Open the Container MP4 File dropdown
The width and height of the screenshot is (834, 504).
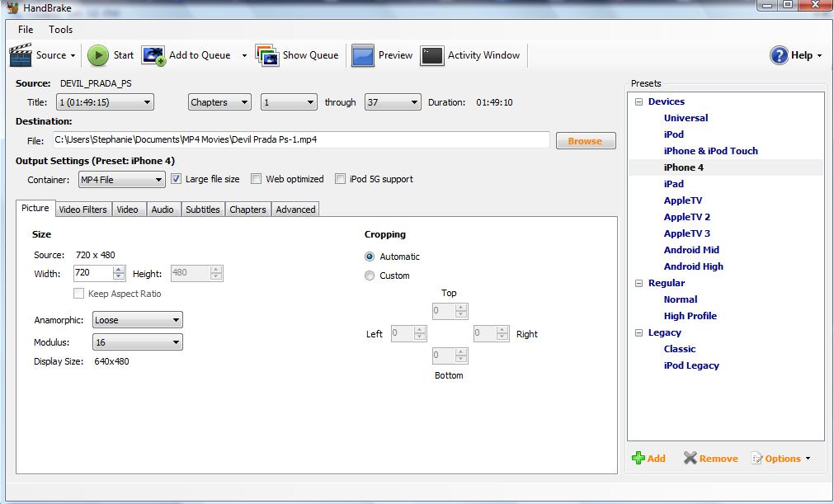122,180
